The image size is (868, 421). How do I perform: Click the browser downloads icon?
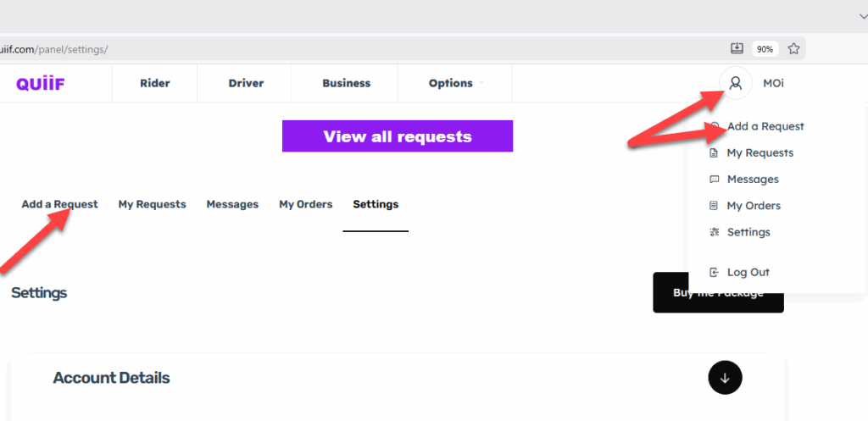coord(737,48)
